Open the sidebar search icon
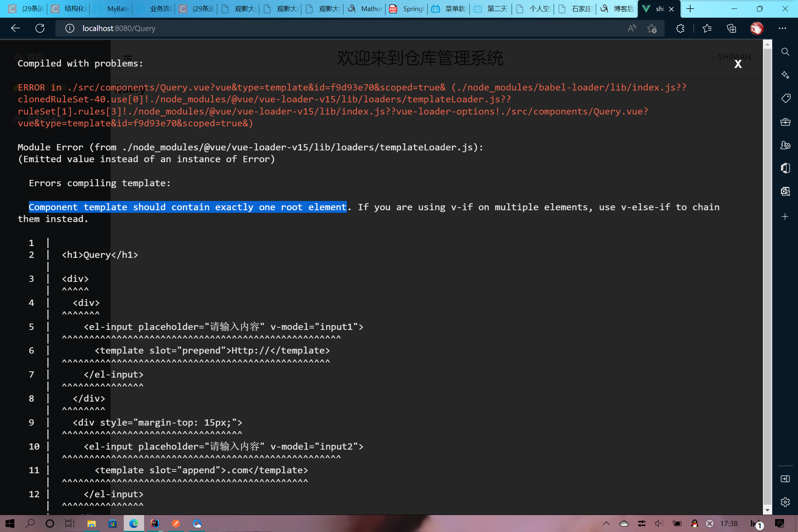798x532 pixels. [x=785, y=52]
